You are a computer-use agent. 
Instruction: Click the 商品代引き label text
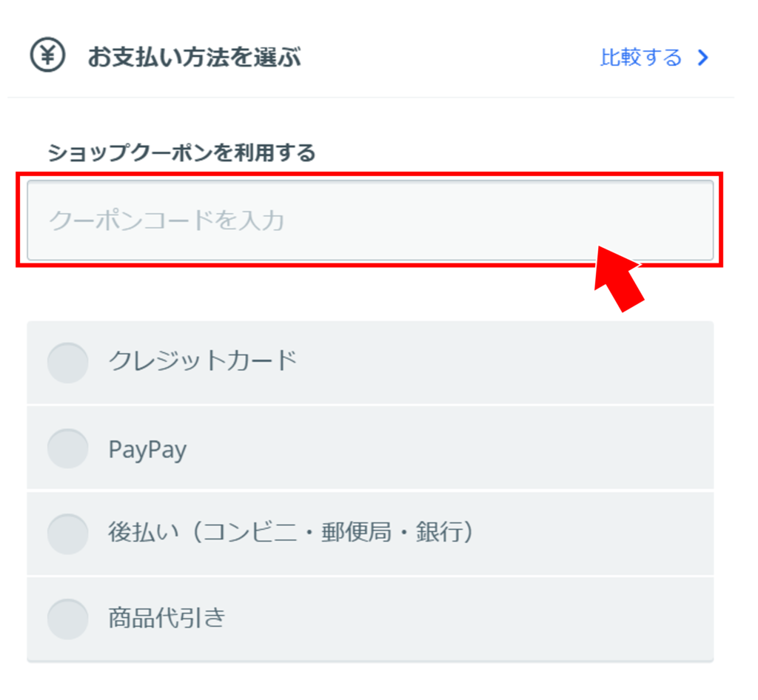166,618
